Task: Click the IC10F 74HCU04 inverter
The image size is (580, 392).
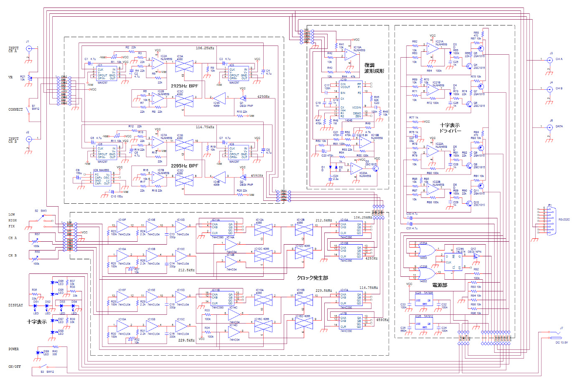Action: [123, 227]
